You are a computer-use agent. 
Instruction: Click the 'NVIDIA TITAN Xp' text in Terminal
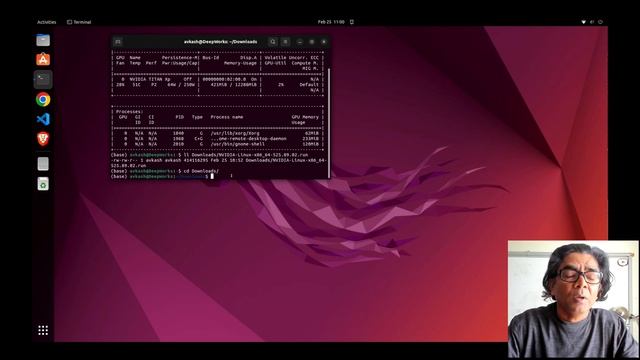[150, 79]
